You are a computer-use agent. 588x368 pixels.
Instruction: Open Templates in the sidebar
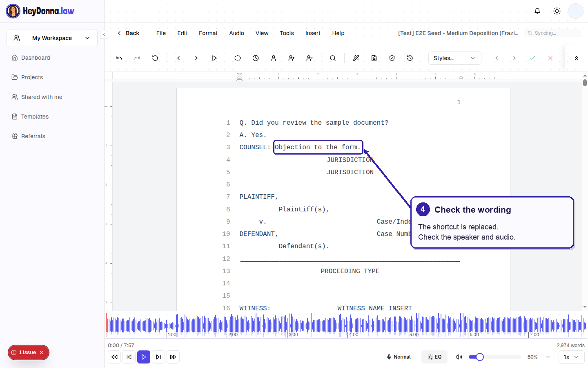pos(35,117)
